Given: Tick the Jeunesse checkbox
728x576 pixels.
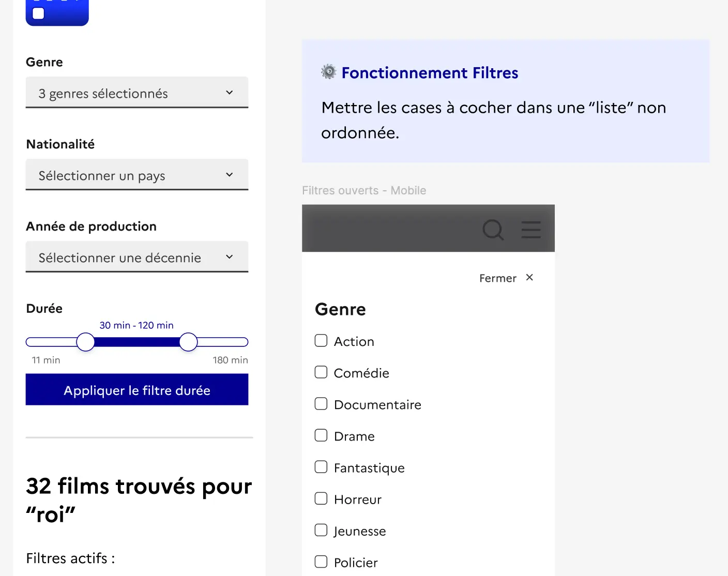Looking at the screenshot, I should (321, 530).
